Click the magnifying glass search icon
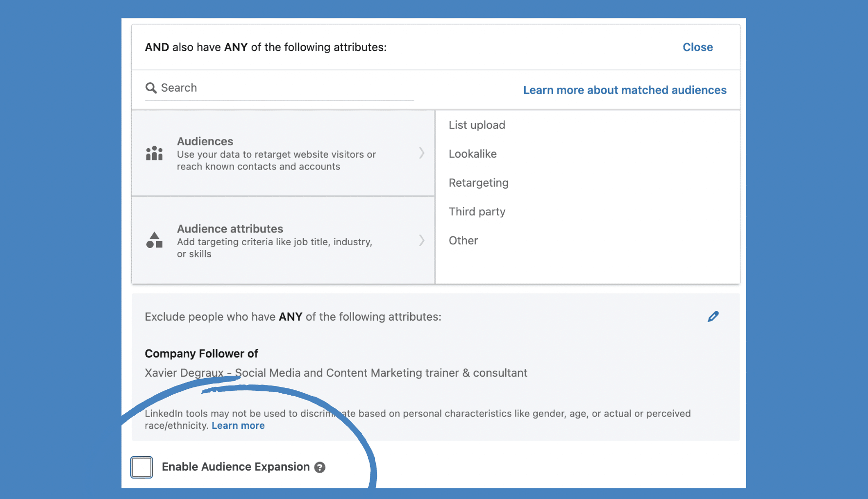 [x=151, y=88]
